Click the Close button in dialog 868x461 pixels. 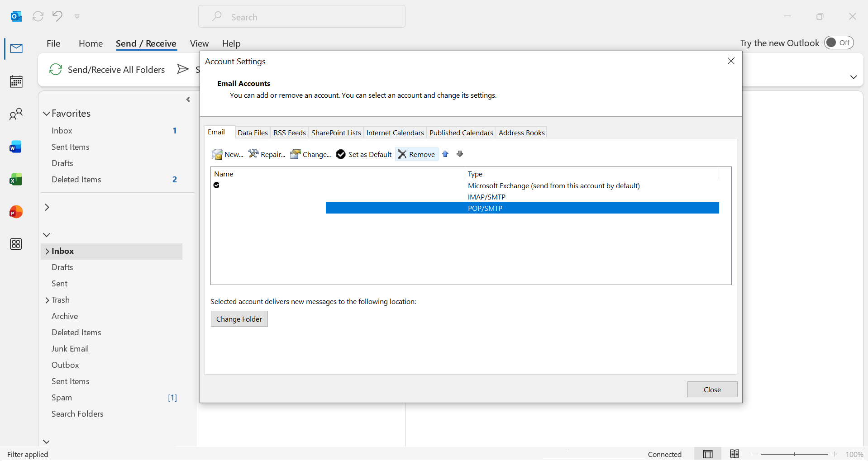pyautogui.click(x=712, y=390)
